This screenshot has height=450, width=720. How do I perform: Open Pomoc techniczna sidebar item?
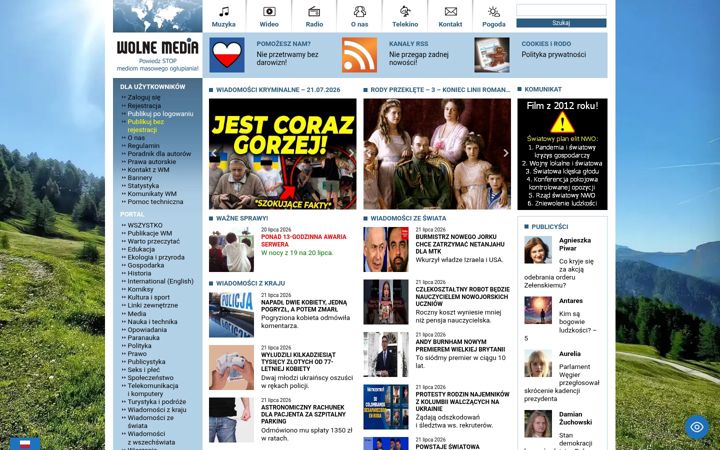coord(155,202)
